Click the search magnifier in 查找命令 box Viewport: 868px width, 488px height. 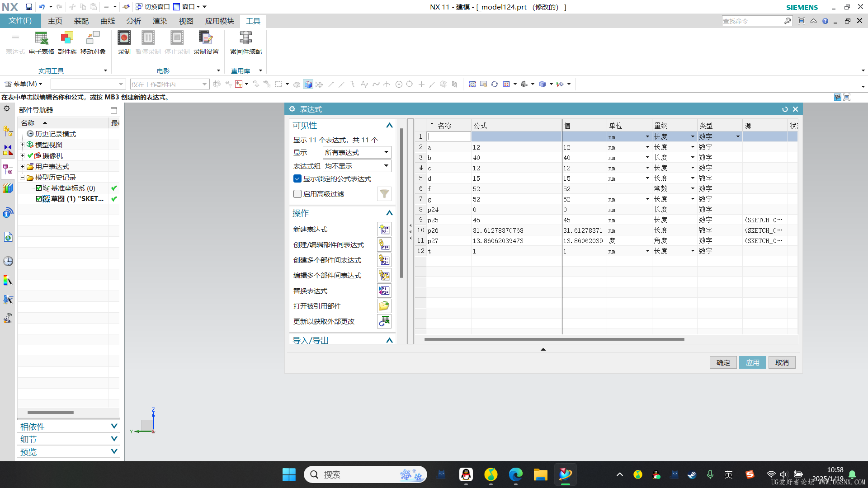pyautogui.click(x=788, y=21)
